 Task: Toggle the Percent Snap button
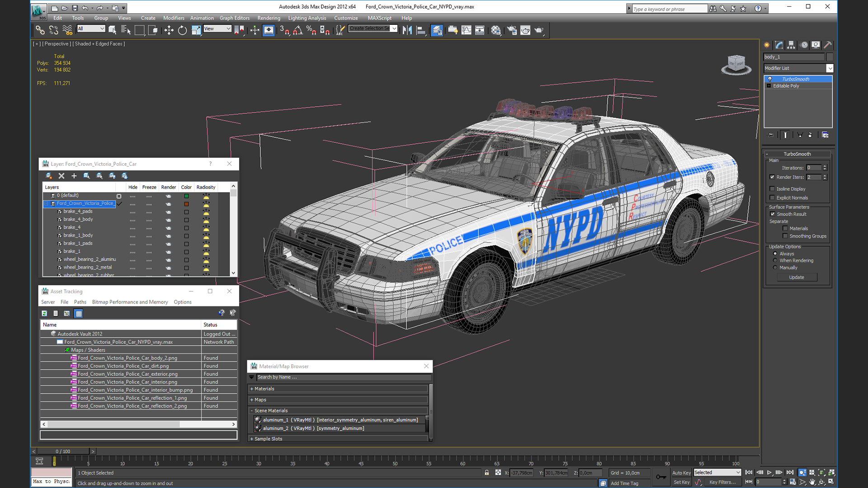311,30
